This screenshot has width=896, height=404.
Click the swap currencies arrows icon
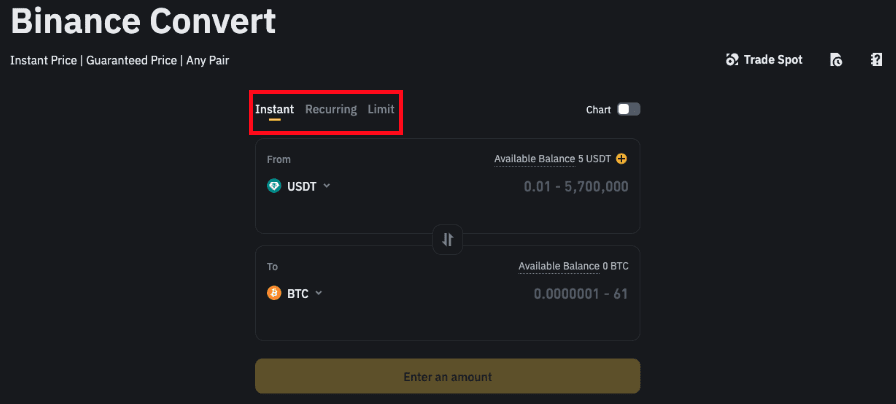tap(448, 239)
